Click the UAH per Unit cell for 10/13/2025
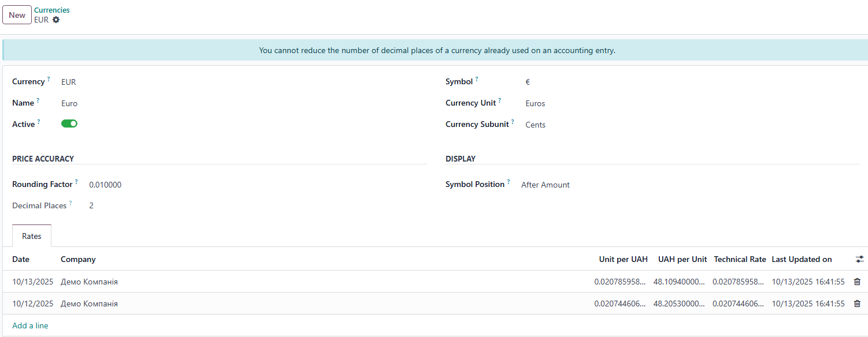 pyautogui.click(x=680, y=282)
